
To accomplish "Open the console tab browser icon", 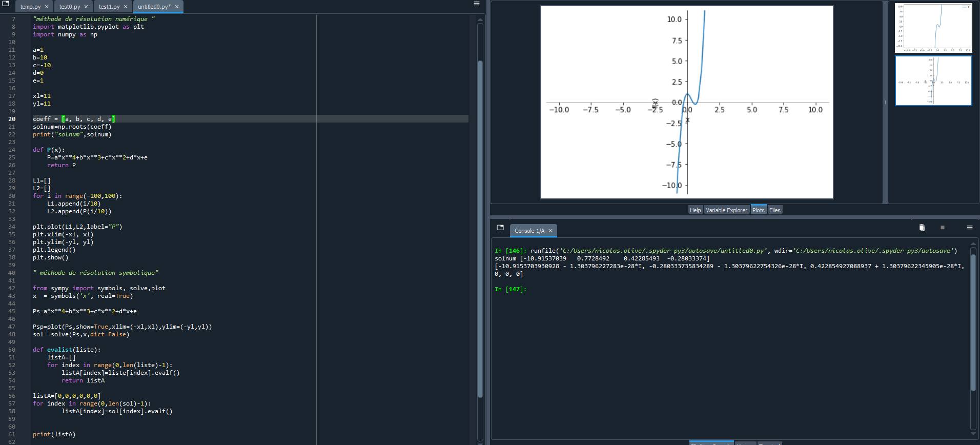I will [x=500, y=228].
